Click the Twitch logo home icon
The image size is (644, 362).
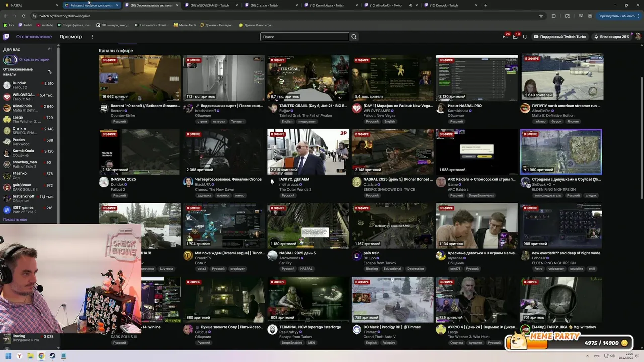pyautogui.click(x=6, y=37)
